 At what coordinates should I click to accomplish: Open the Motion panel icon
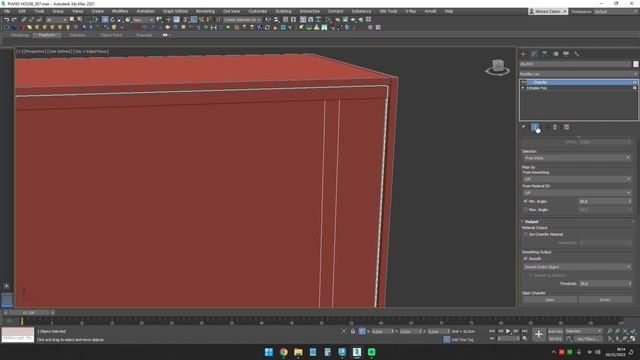(x=556, y=54)
